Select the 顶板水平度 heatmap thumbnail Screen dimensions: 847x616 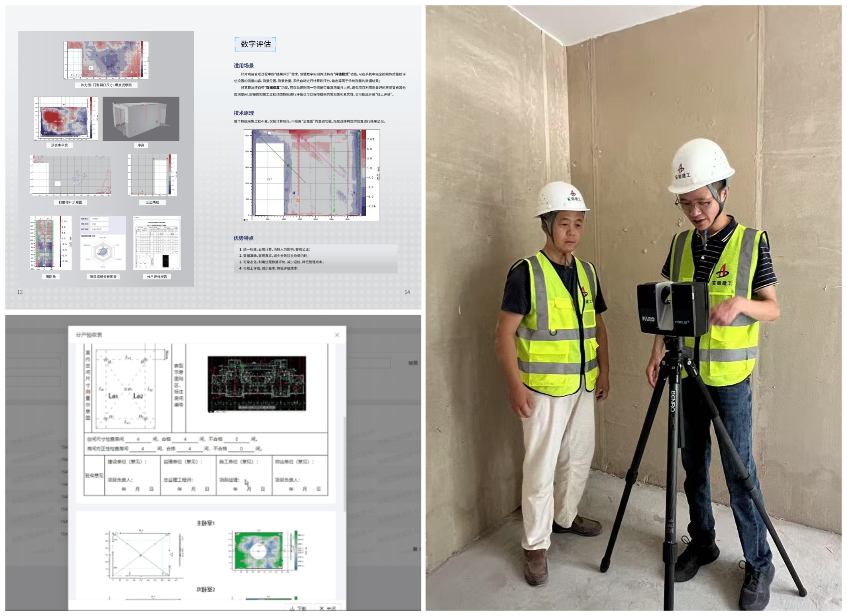(65, 119)
